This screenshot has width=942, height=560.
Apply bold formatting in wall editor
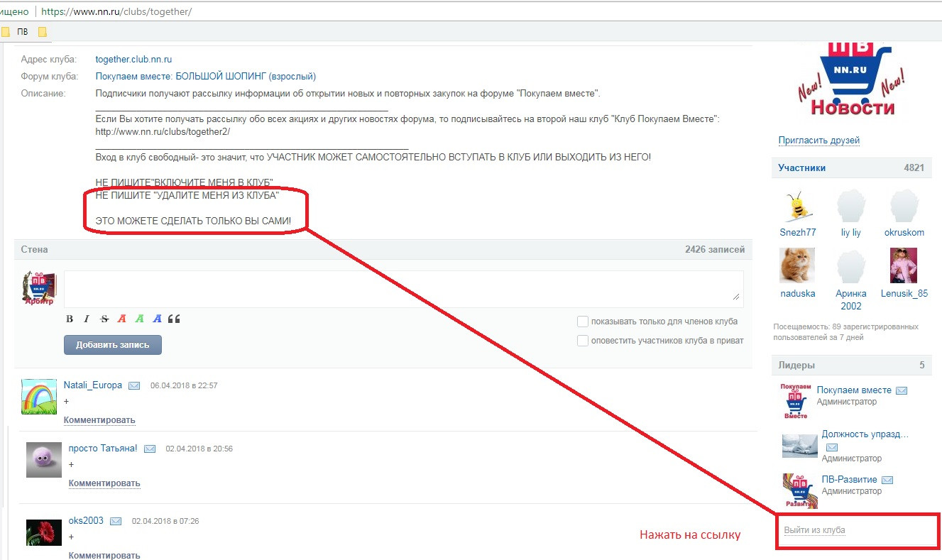[70, 319]
